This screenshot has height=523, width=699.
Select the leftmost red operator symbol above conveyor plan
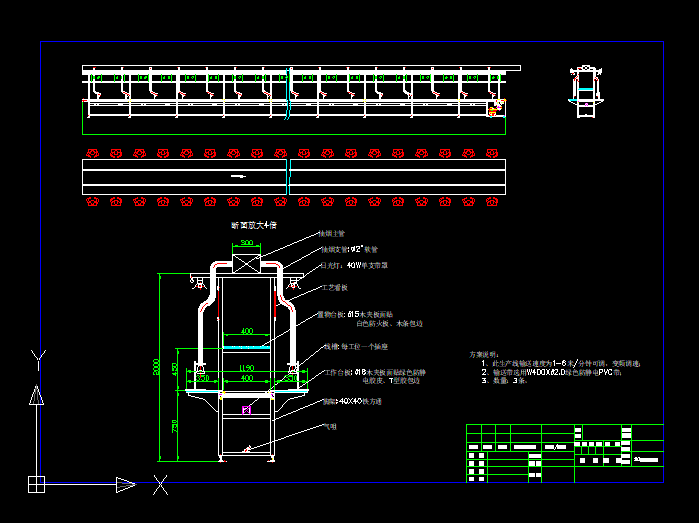(x=92, y=153)
